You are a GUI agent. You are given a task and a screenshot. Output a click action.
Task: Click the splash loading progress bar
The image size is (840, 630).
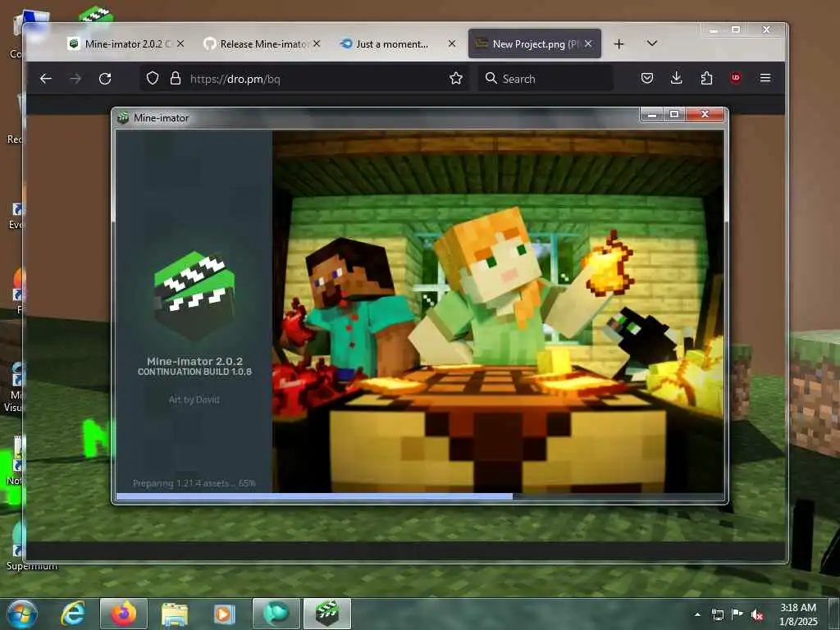pos(419,496)
